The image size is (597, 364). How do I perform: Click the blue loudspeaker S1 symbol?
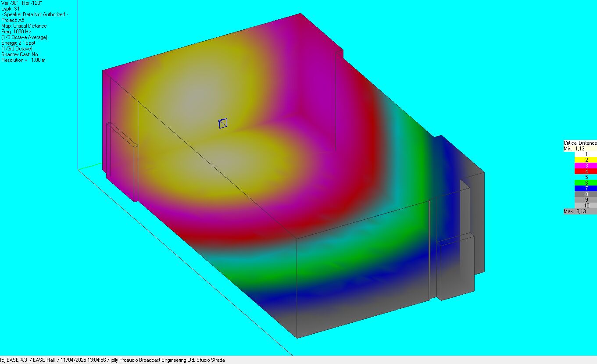(223, 124)
